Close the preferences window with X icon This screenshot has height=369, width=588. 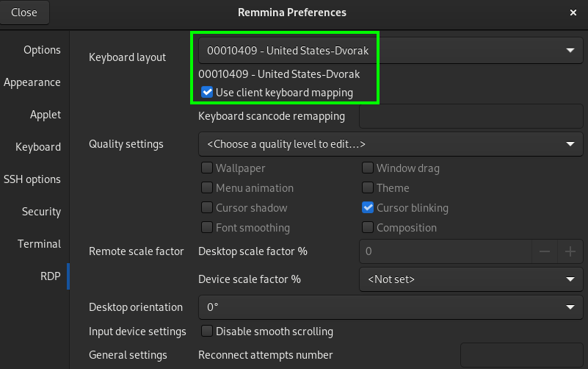(x=573, y=12)
